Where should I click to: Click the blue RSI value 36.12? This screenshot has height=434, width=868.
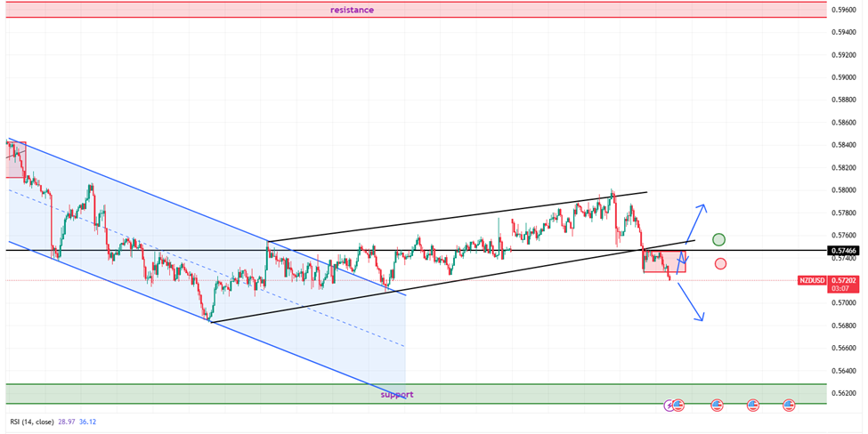[x=88, y=422]
